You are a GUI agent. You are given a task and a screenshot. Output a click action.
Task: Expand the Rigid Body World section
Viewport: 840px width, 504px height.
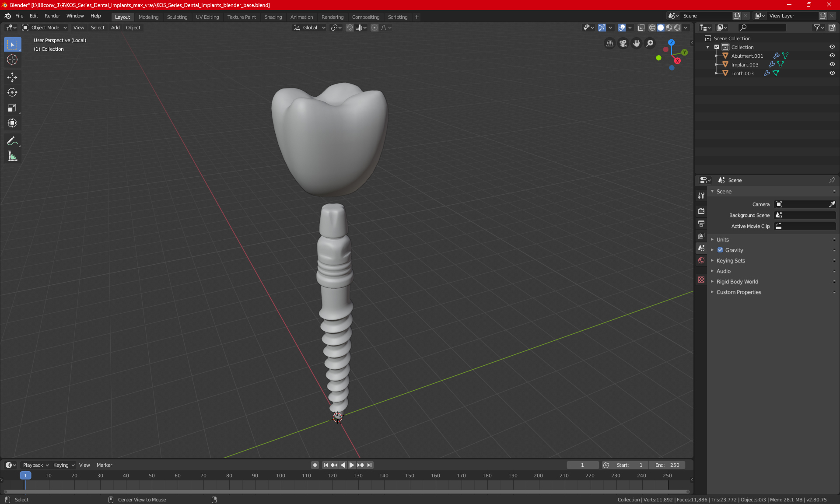tap(737, 282)
